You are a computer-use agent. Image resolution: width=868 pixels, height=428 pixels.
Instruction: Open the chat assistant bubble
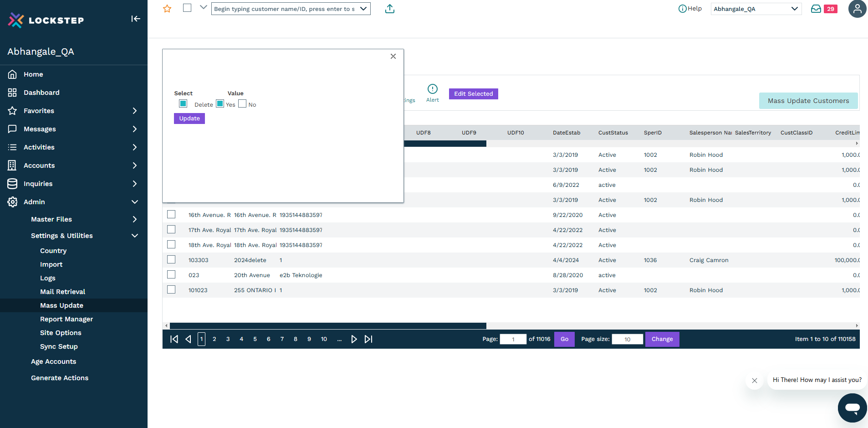(852, 407)
